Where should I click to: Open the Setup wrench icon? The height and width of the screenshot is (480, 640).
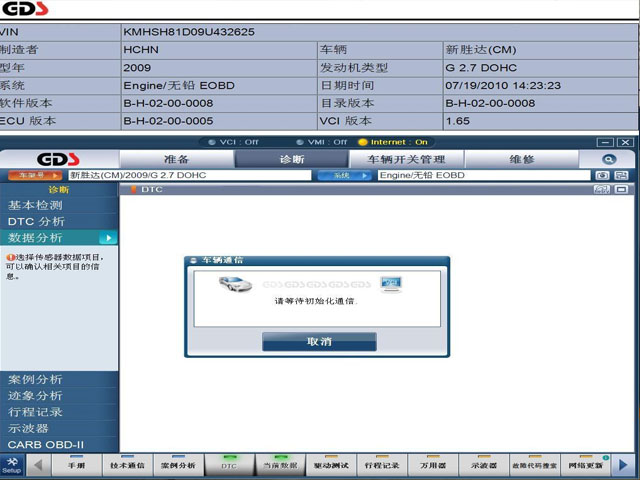11,464
